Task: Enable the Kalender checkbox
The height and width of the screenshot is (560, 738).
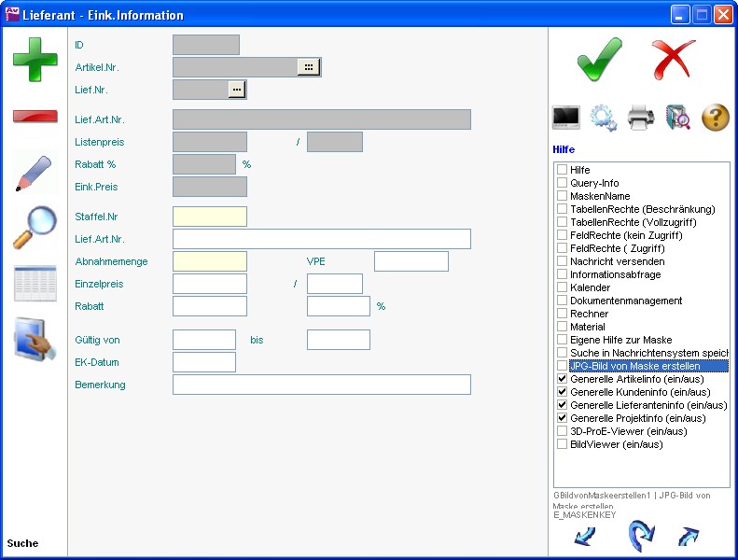Action: click(x=563, y=288)
